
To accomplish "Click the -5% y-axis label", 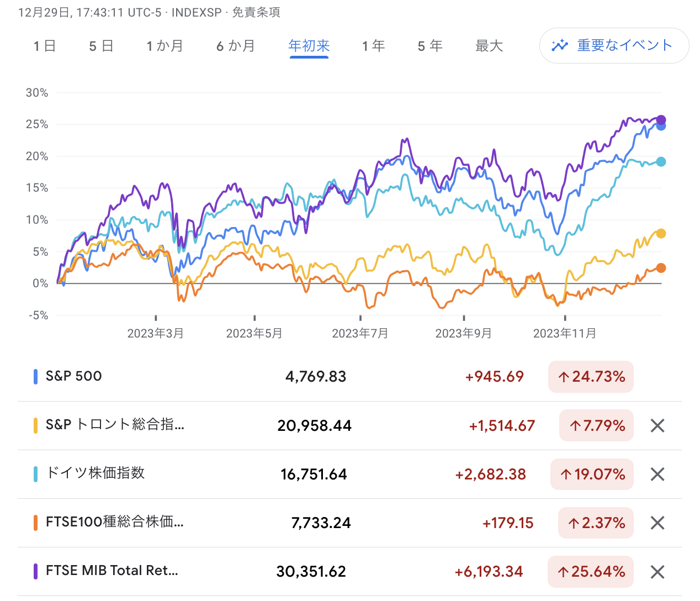I will (x=39, y=315).
